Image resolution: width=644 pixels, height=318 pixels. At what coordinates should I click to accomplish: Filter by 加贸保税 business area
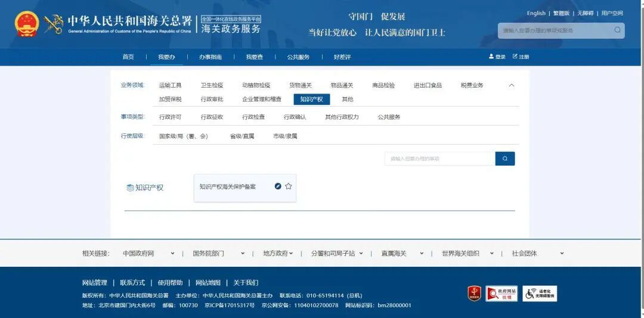click(x=171, y=99)
